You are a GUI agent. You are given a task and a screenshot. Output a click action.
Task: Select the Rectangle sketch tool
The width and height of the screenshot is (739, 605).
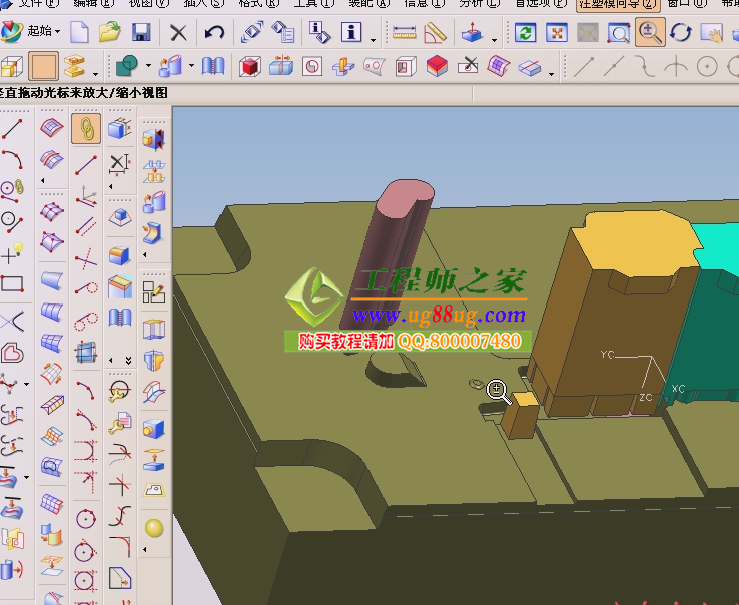[12, 284]
